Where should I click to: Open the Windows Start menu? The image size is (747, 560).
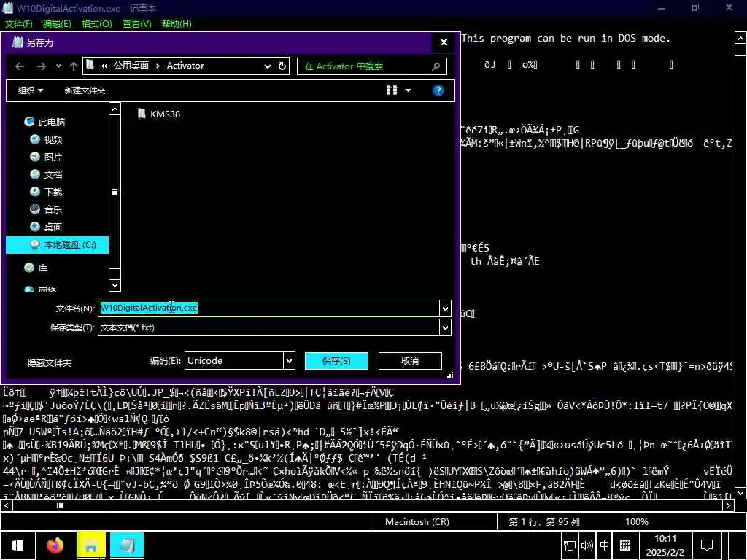(18, 545)
